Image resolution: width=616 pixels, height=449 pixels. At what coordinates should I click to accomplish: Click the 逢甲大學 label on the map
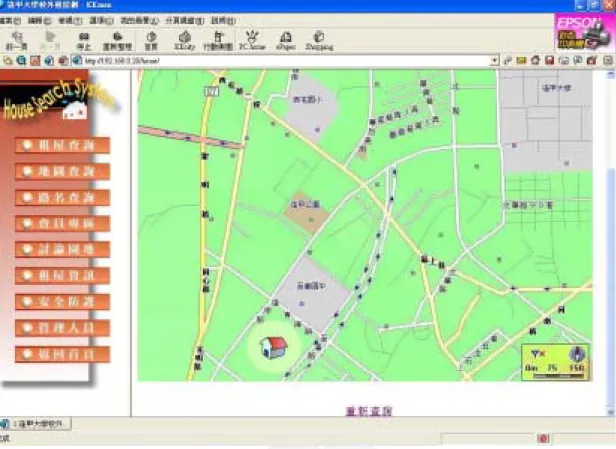(556, 88)
